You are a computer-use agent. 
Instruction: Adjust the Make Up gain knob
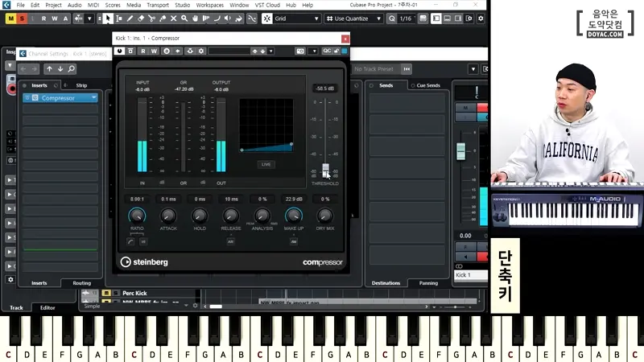(293, 215)
